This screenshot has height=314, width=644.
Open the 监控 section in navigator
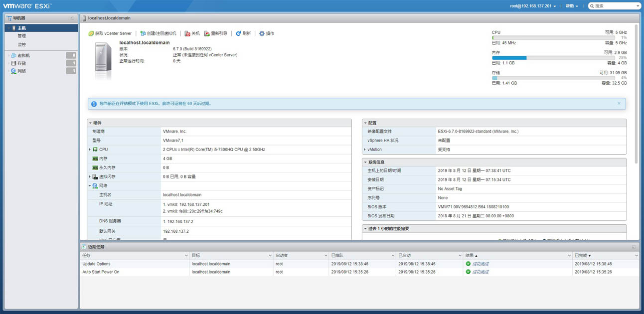pos(22,44)
